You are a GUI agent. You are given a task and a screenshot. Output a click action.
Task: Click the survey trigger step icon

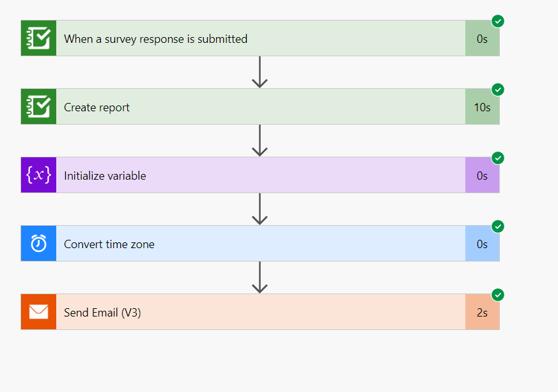click(x=38, y=38)
